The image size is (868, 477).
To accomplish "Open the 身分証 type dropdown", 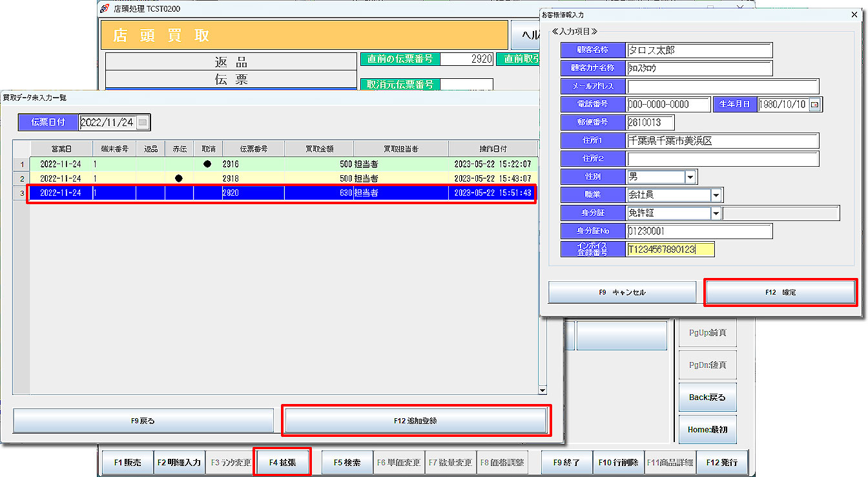I will [x=716, y=213].
